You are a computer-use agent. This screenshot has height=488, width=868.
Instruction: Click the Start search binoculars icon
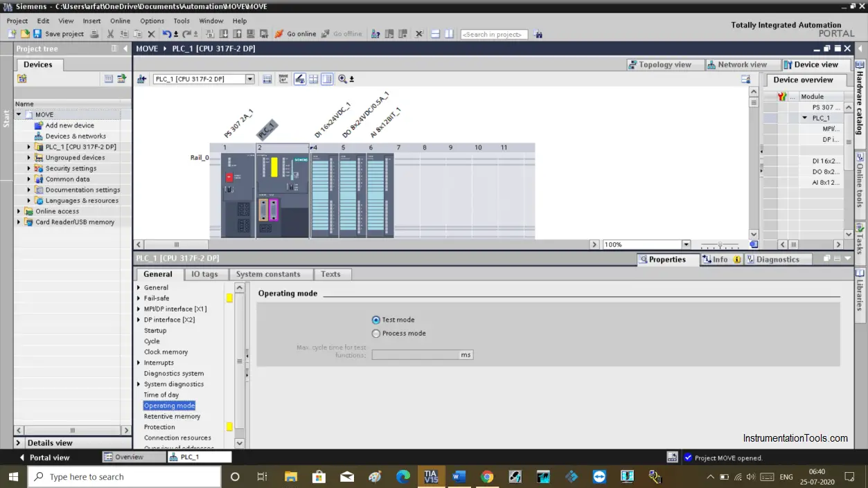click(x=538, y=34)
